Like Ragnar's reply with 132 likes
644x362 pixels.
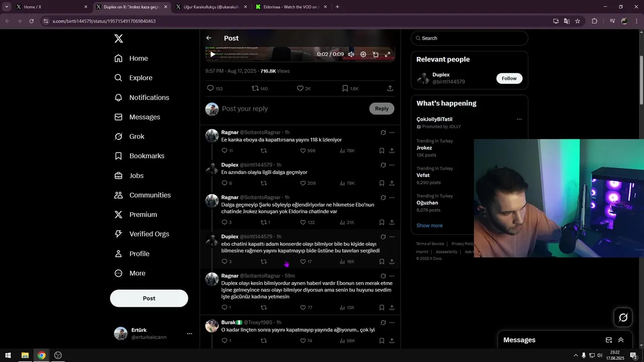click(x=307, y=222)
